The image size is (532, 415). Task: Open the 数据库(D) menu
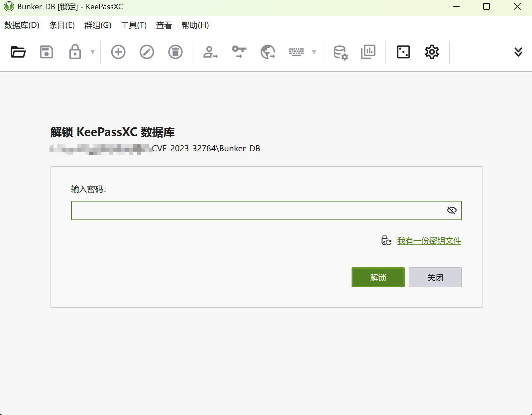coord(22,25)
